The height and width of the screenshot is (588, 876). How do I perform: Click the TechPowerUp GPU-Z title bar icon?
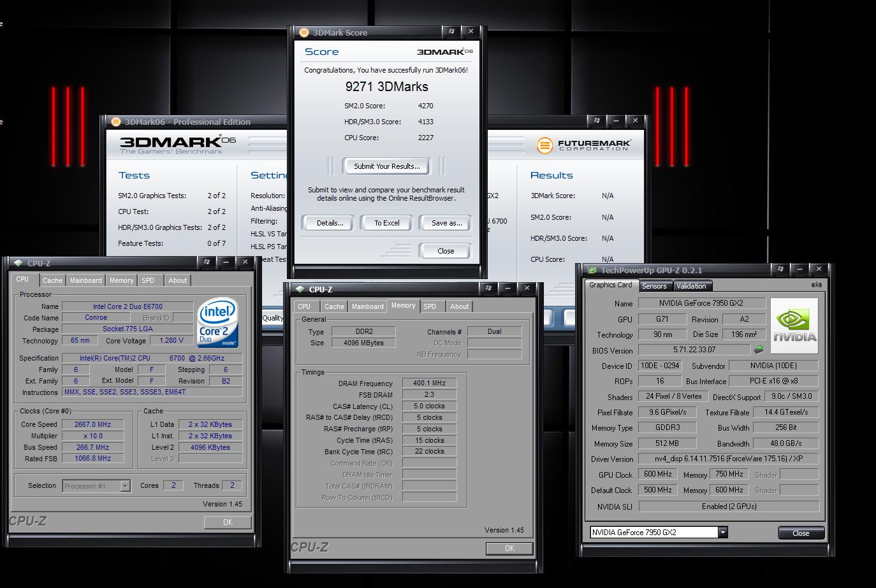(592, 270)
